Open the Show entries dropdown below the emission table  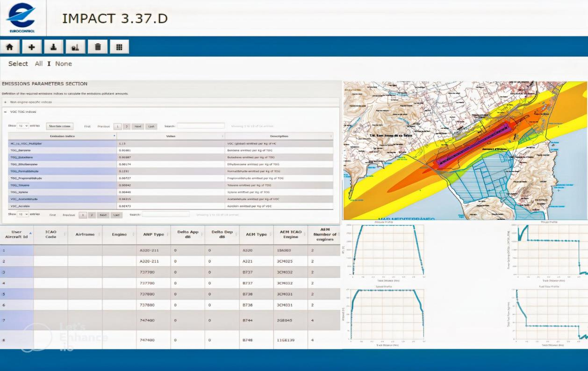23,214
